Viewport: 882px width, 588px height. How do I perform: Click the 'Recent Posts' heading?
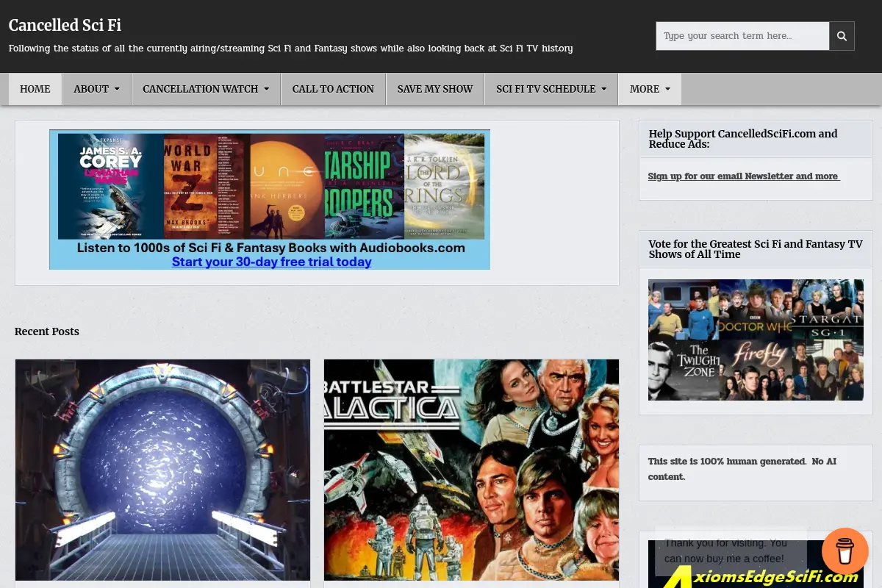tap(47, 331)
